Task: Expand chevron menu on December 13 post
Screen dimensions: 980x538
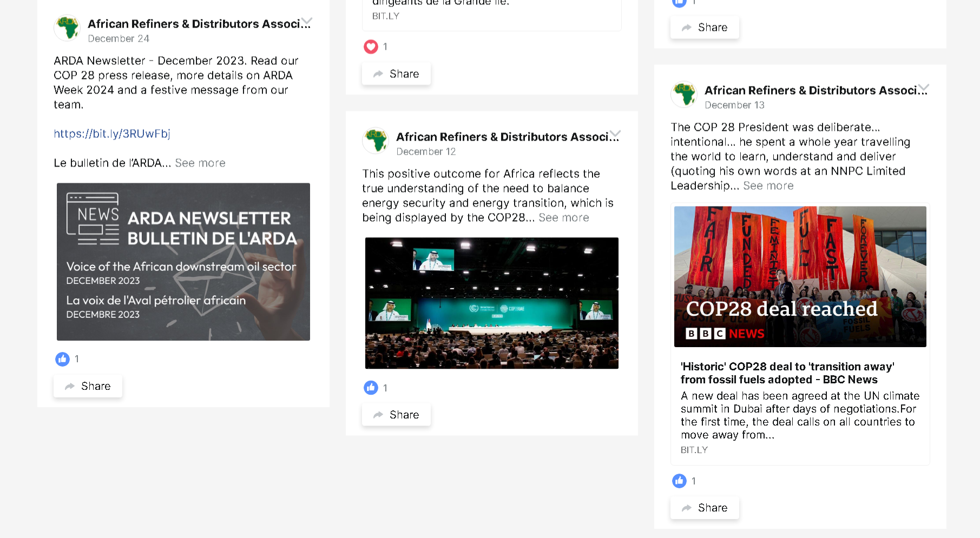Action: tap(924, 88)
